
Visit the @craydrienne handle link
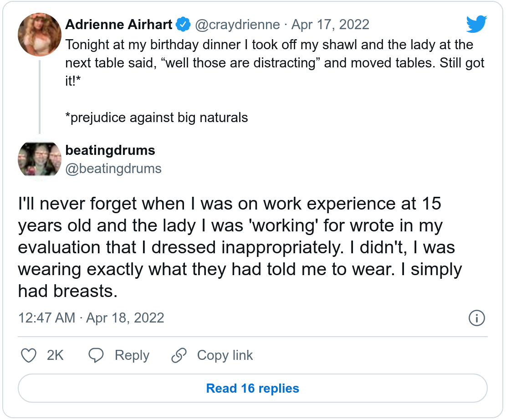(x=237, y=24)
